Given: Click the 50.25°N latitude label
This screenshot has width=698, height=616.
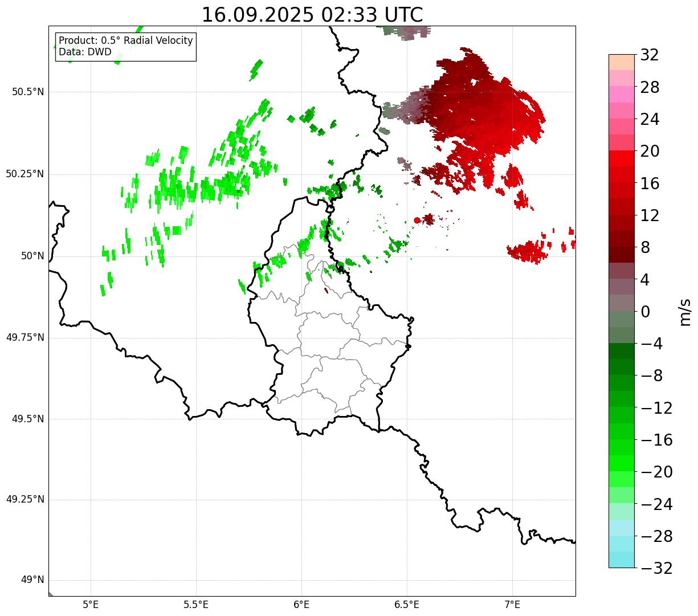Looking at the screenshot, I should tap(25, 174).
